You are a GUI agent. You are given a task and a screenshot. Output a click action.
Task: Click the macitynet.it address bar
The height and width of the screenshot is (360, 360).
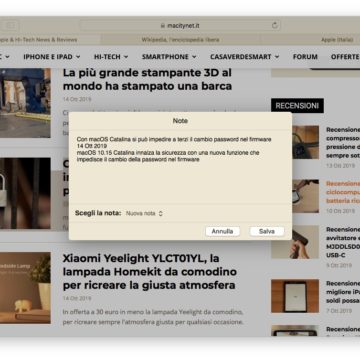pyautogui.click(x=180, y=25)
